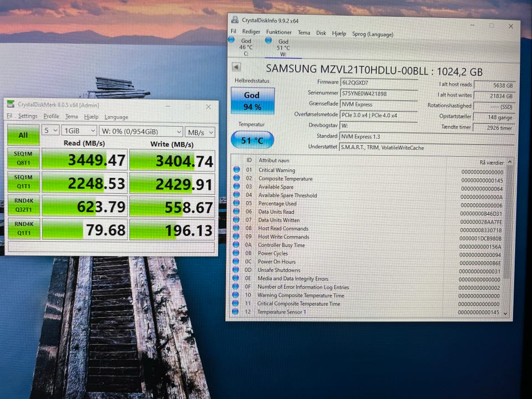Click the Tændte timer value 2926 timer

pyautogui.click(x=494, y=127)
